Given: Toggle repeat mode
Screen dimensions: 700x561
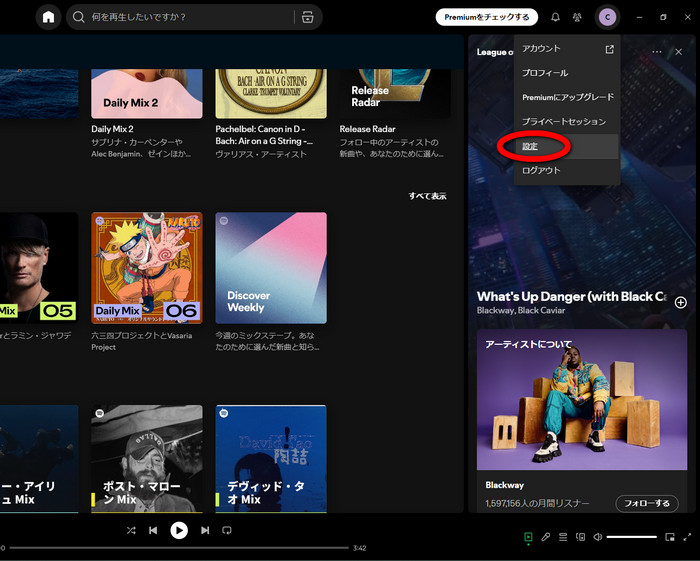Looking at the screenshot, I should (227, 530).
